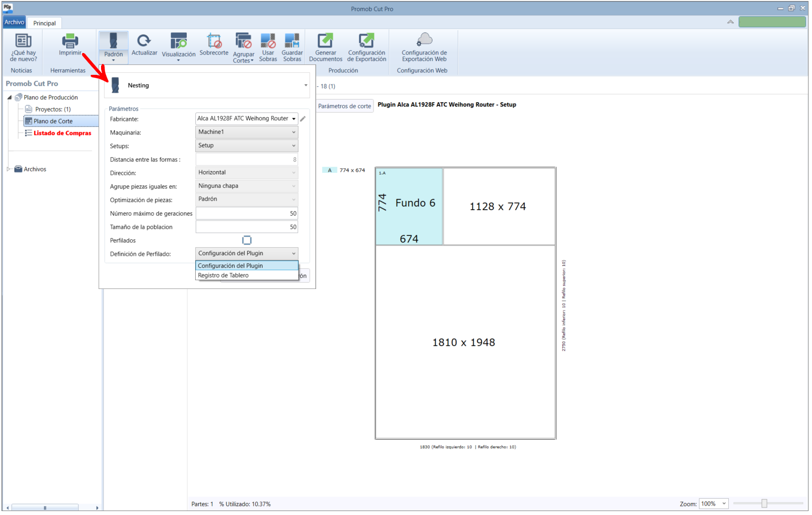Click the Número máximo de geraciones field
Image resolution: width=812 pixels, height=515 pixels.
click(247, 214)
